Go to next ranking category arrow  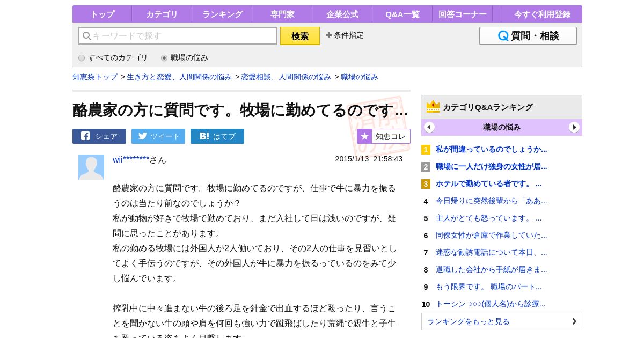tap(574, 127)
